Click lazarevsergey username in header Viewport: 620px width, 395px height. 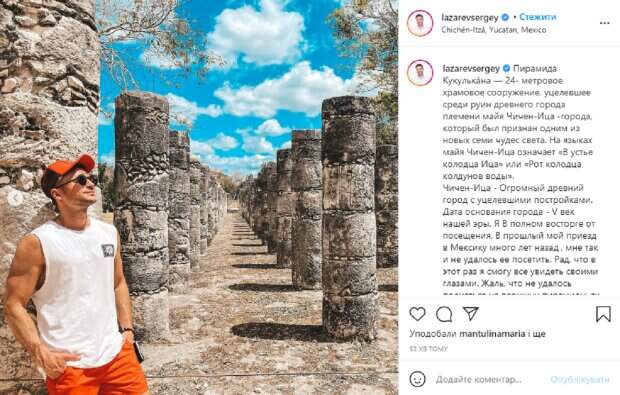(x=470, y=17)
